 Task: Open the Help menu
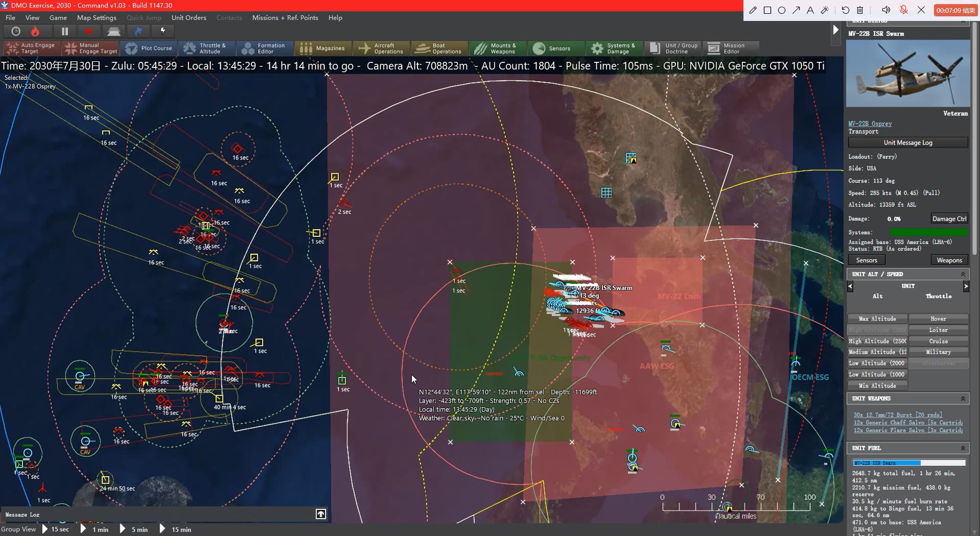click(335, 17)
